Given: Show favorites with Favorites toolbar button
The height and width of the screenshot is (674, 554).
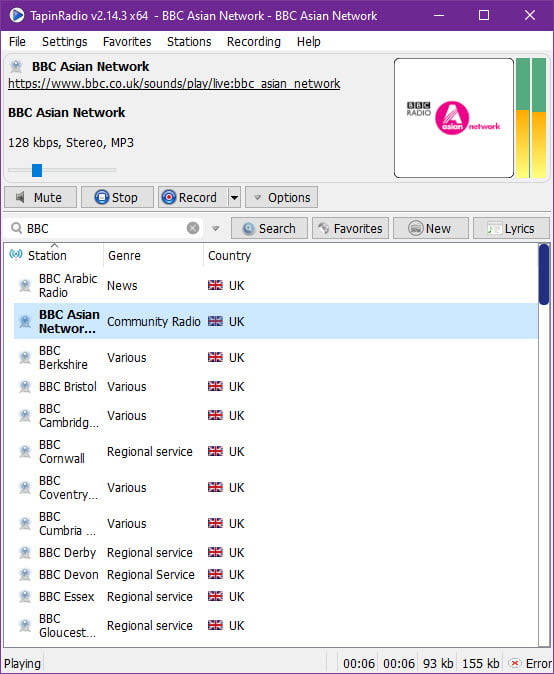Looking at the screenshot, I should (351, 228).
